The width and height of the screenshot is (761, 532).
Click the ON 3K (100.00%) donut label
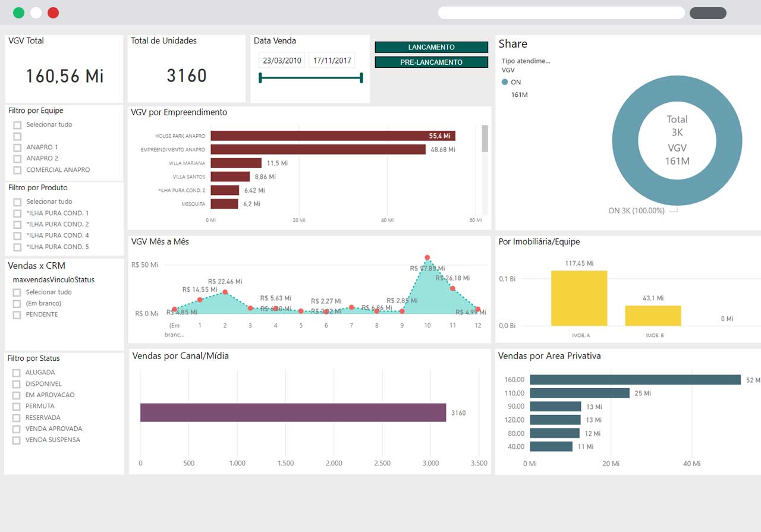point(637,210)
